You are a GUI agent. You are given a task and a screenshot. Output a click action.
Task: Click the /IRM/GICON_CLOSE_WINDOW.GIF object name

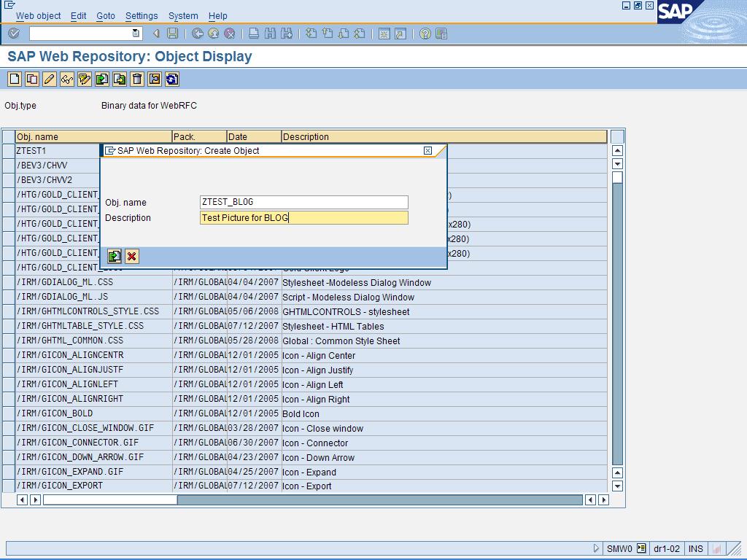coord(85,428)
